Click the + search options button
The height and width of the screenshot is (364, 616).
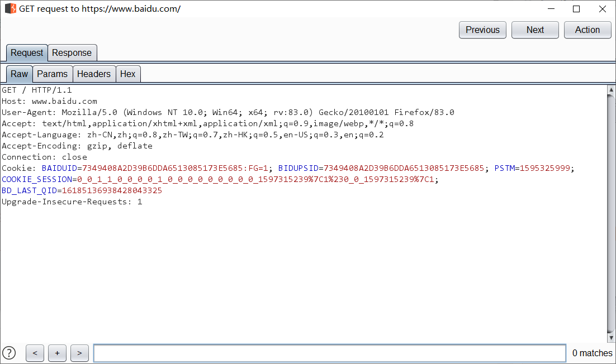click(58, 353)
